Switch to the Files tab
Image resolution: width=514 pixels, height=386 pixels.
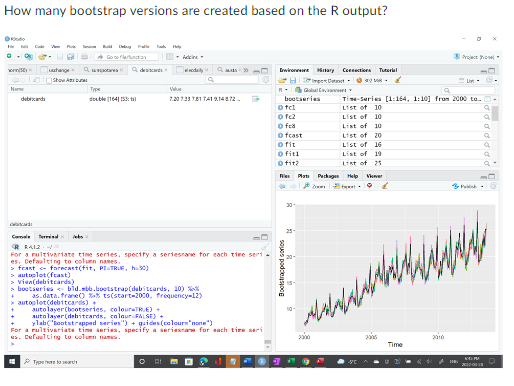284,176
